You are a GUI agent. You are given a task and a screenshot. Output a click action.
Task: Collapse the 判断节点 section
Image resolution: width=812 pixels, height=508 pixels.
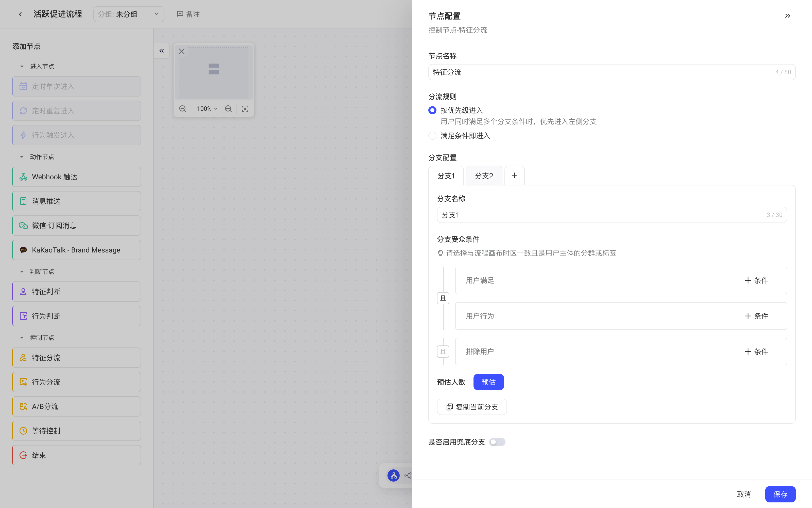pyautogui.click(x=22, y=272)
